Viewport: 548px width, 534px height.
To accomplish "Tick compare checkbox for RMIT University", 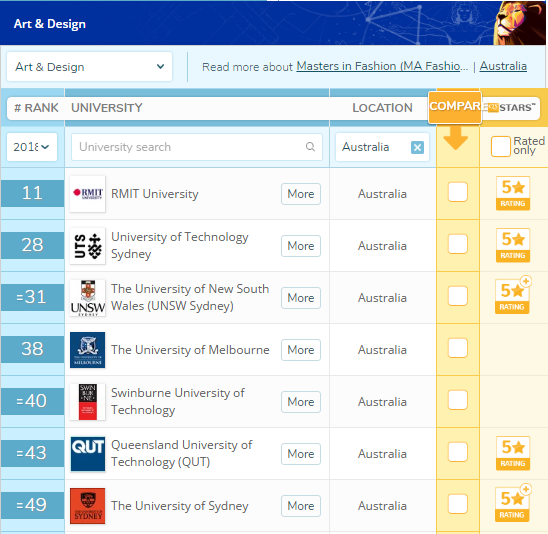I will (457, 192).
